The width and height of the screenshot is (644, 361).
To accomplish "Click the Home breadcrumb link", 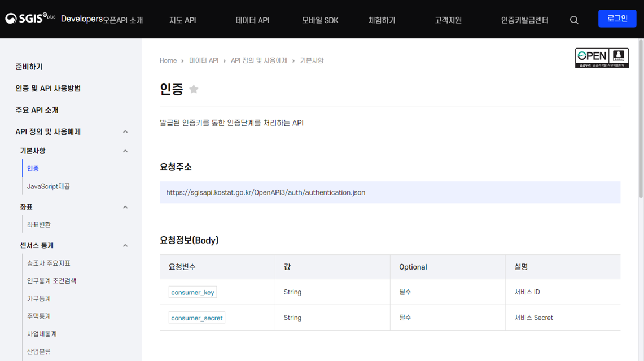I will [168, 60].
